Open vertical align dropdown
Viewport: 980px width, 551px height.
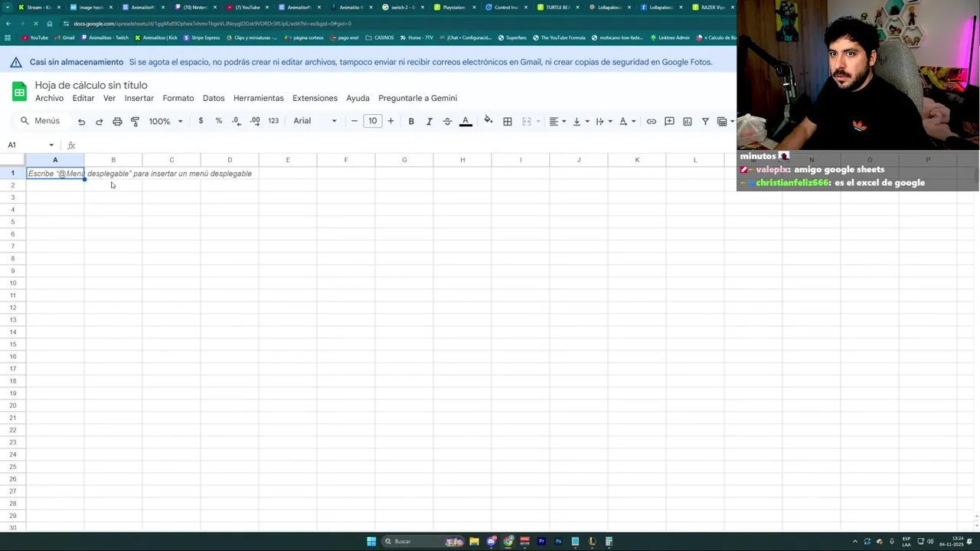tap(581, 121)
